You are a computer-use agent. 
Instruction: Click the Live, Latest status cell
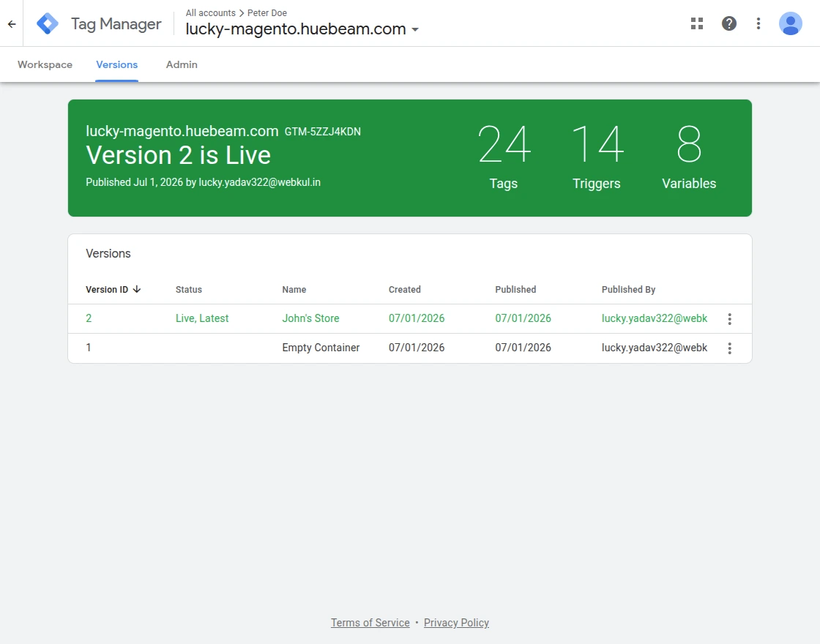click(202, 318)
